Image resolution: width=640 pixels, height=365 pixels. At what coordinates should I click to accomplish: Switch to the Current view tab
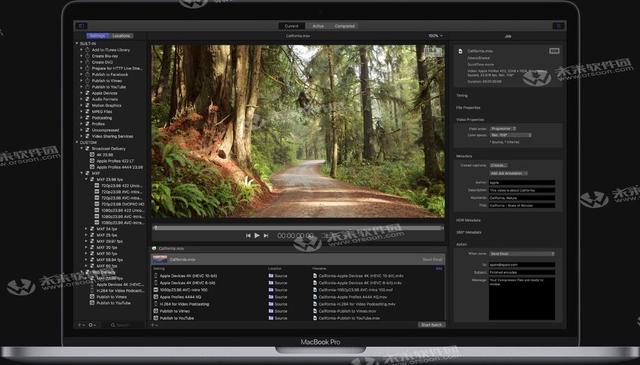click(x=291, y=26)
